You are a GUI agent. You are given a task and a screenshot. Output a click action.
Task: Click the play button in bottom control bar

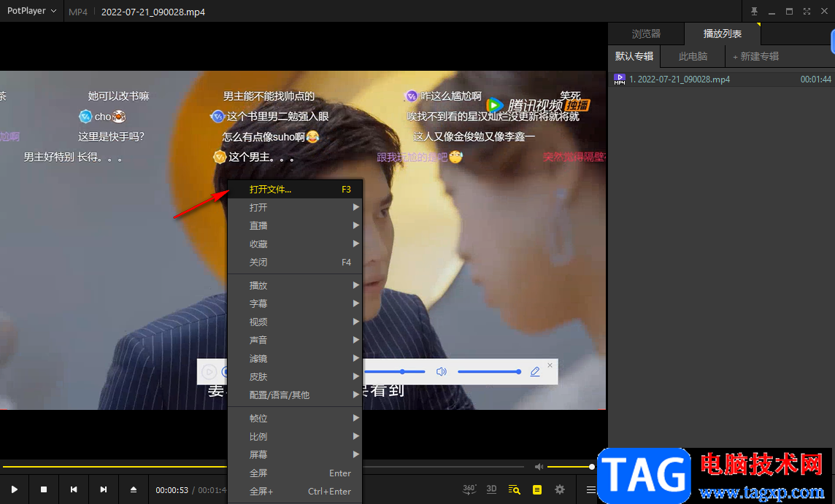(15, 489)
